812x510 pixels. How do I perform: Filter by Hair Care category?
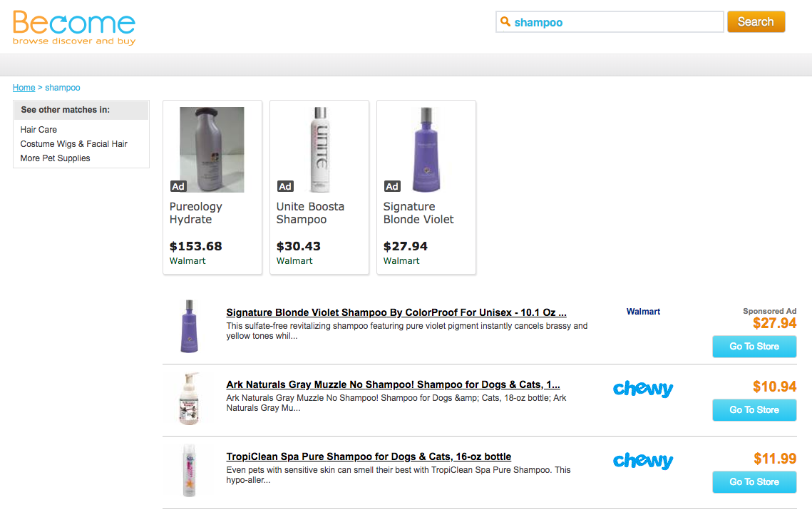pos(38,130)
